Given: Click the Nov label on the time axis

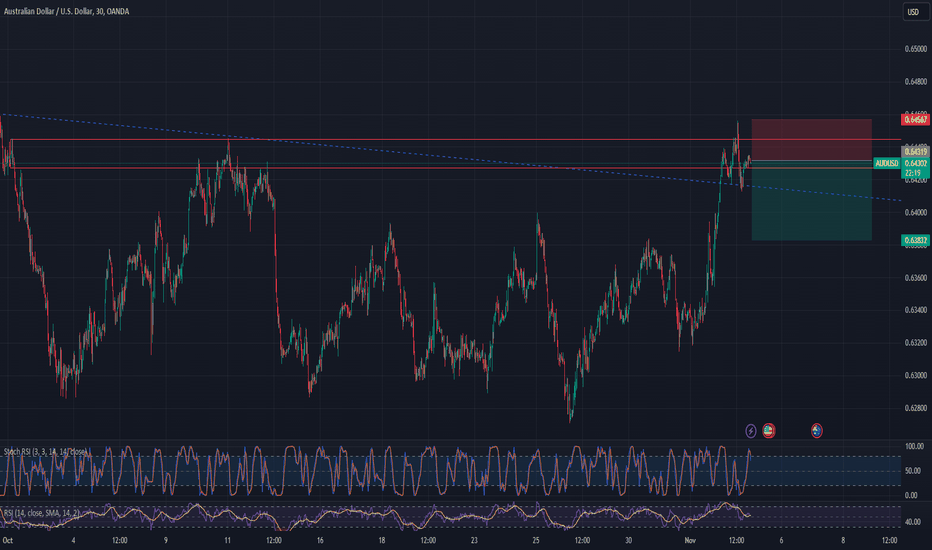Looking at the screenshot, I should pyautogui.click(x=690, y=540).
